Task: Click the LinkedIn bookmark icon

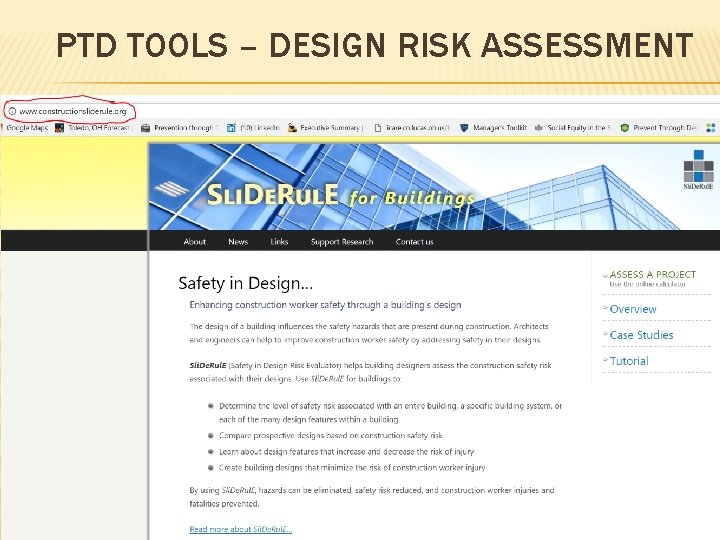Action: 231,128
